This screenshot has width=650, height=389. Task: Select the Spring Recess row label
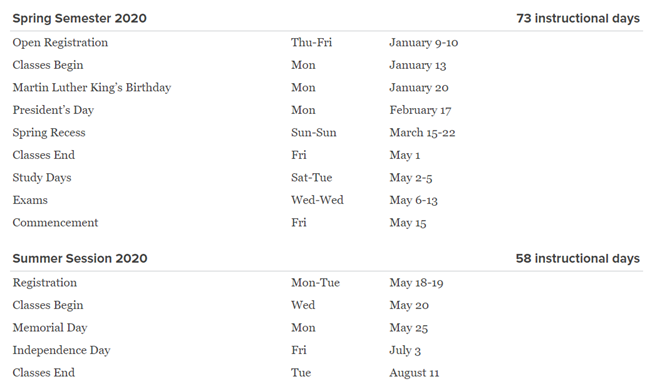49,133
